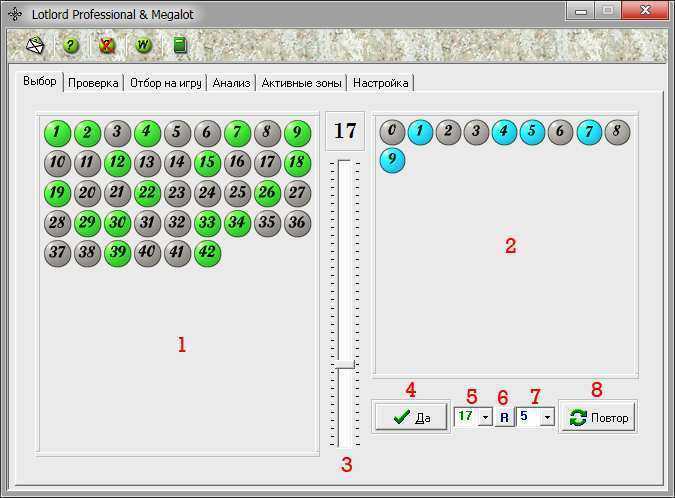The height and width of the screenshot is (498, 675).
Task: Deselect green ball number 22
Action: point(147,193)
